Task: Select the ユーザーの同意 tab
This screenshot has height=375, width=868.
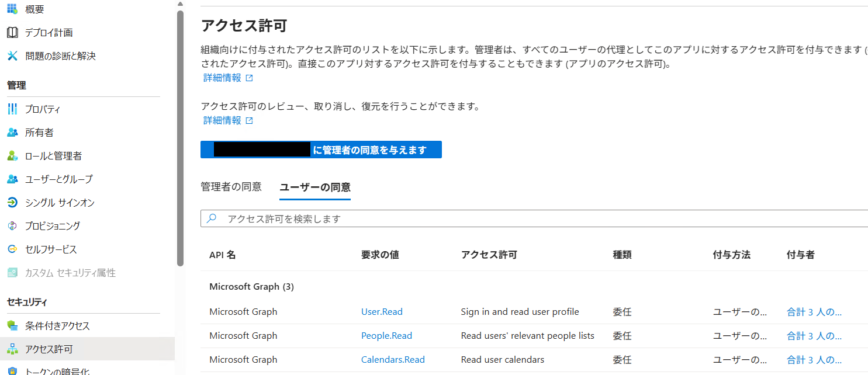Action: click(315, 186)
